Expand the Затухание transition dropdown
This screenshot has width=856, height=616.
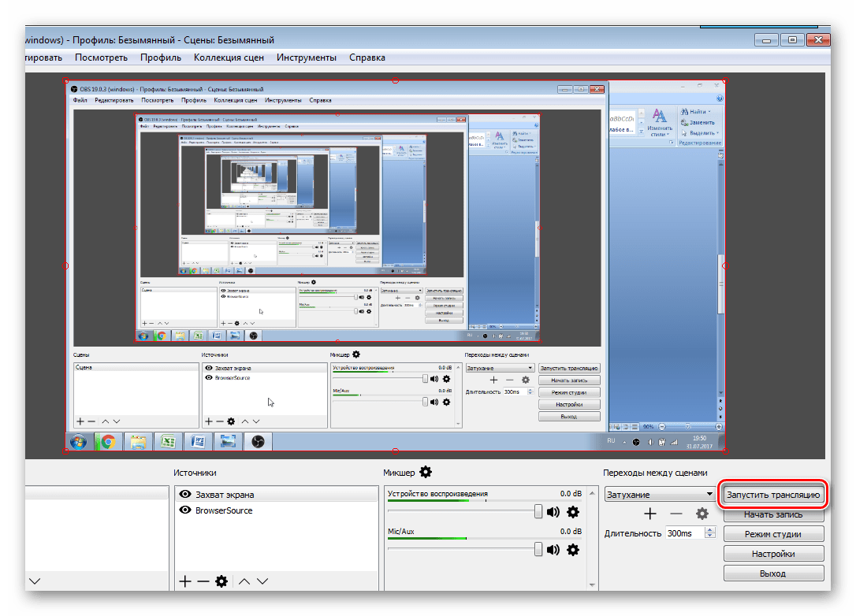click(709, 495)
